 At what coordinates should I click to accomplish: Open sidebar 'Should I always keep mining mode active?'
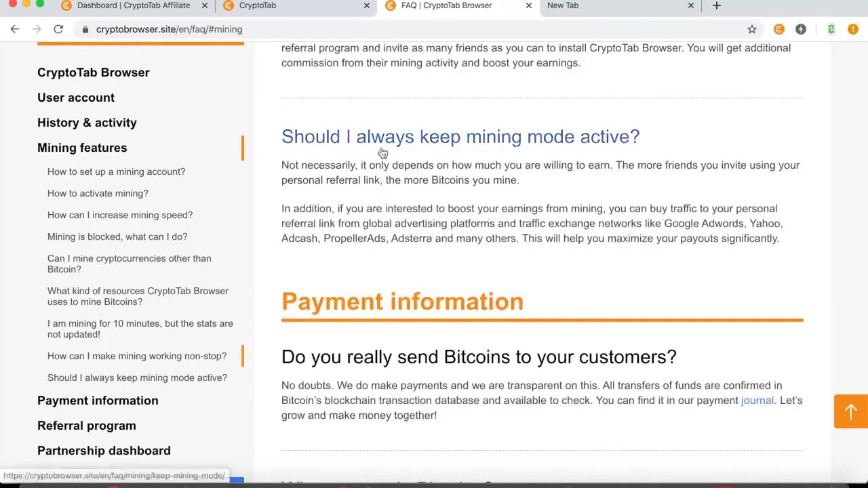click(x=137, y=378)
